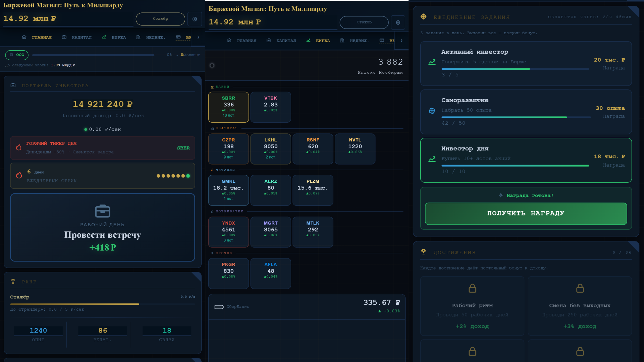
Task: Select YNDX stock card
Action: (228, 232)
